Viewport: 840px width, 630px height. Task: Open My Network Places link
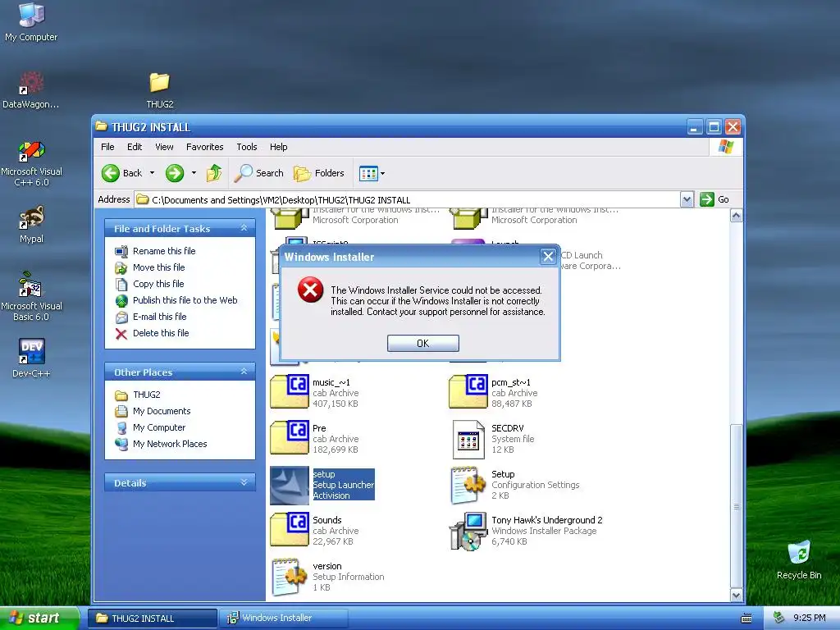(x=170, y=444)
